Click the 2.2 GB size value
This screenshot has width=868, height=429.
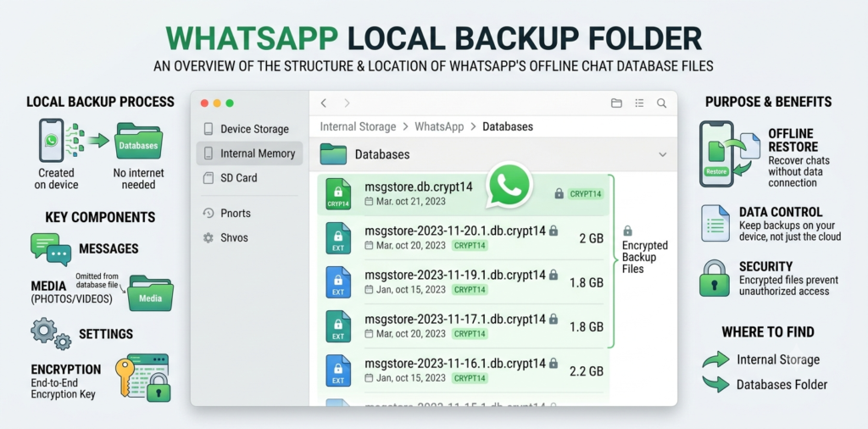(x=587, y=371)
